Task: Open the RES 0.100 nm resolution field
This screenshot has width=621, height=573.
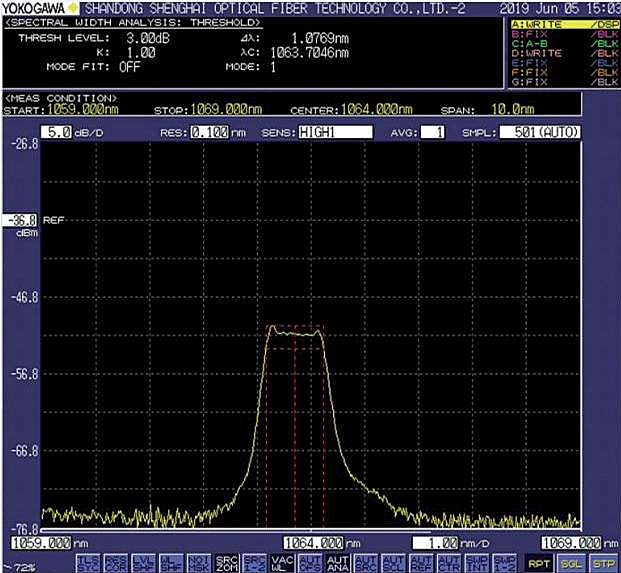Action: click(x=209, y=132)
